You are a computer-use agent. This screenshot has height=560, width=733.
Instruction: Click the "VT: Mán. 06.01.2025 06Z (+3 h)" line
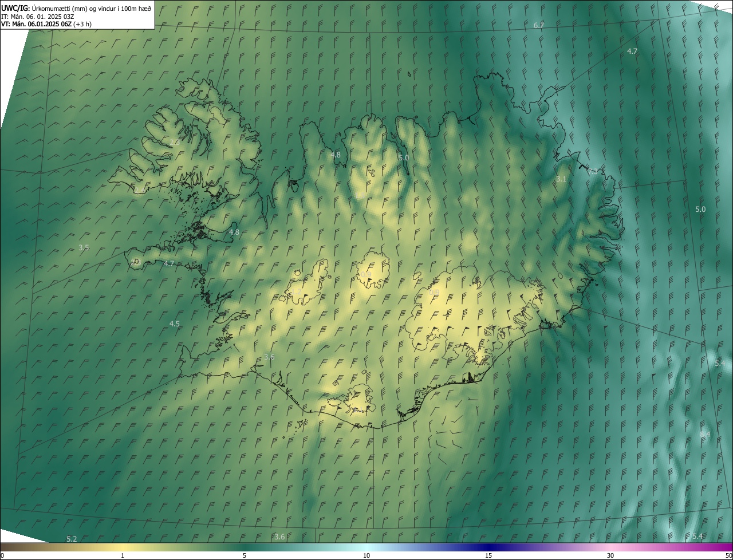point(46,24)
